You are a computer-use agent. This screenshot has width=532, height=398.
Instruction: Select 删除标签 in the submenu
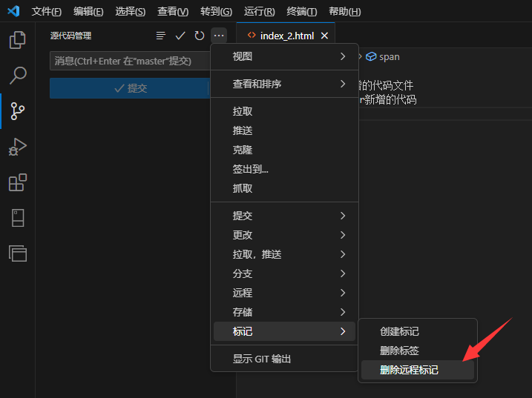[x=418, y=351]
